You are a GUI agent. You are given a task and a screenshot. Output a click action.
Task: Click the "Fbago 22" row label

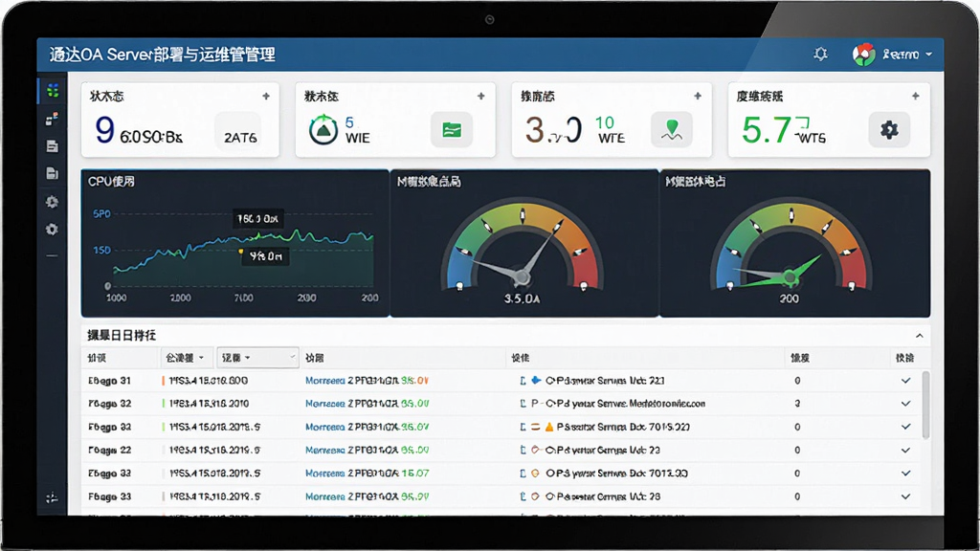click(x=109, y=450)
